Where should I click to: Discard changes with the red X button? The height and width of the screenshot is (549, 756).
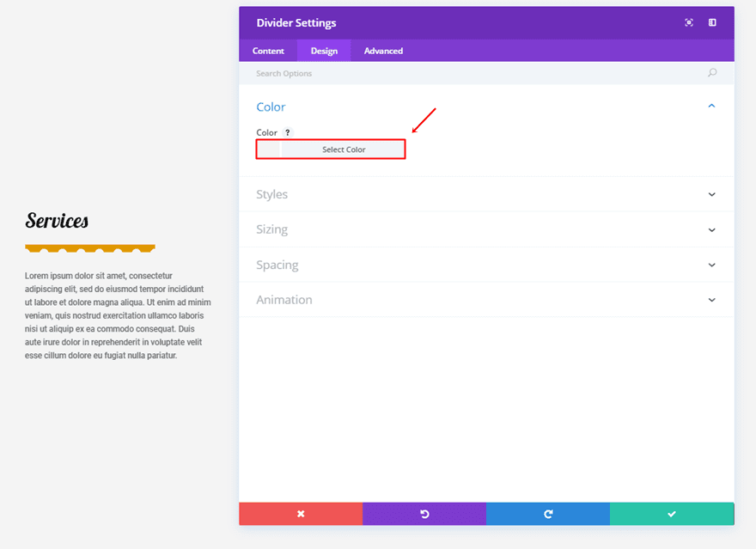(301, 514)
